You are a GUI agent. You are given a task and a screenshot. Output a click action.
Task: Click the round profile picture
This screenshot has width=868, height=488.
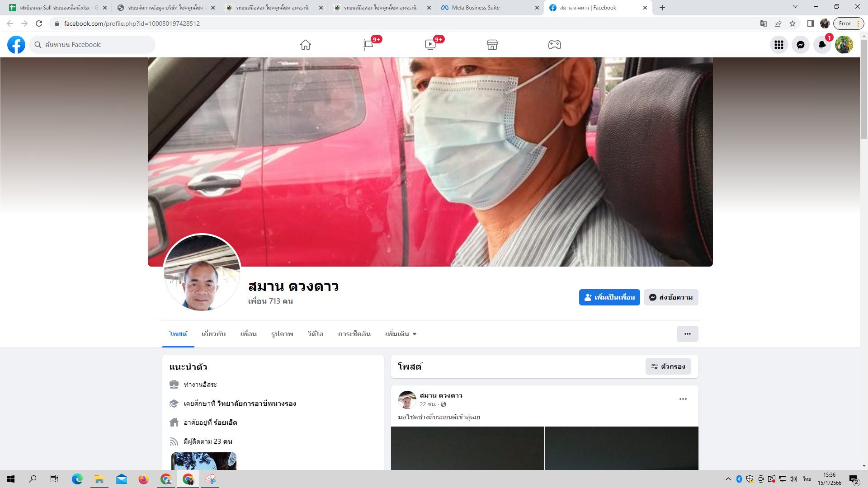click(202, 272)
